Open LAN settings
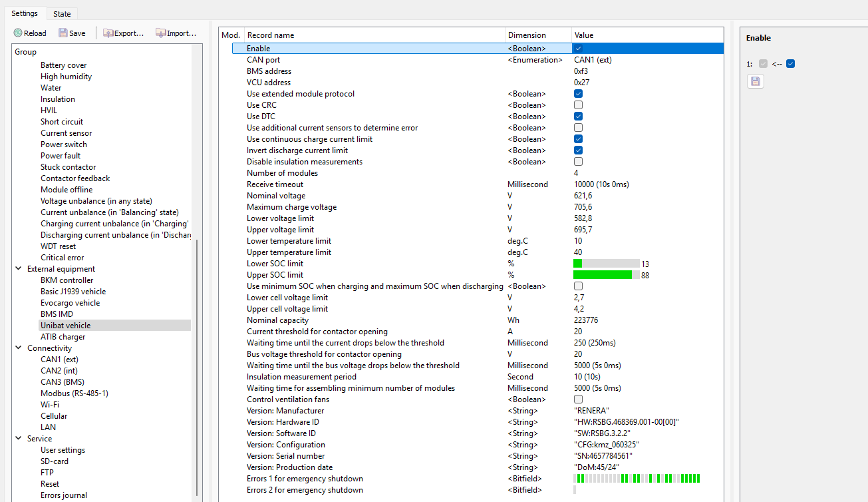 tap(48, 427)
